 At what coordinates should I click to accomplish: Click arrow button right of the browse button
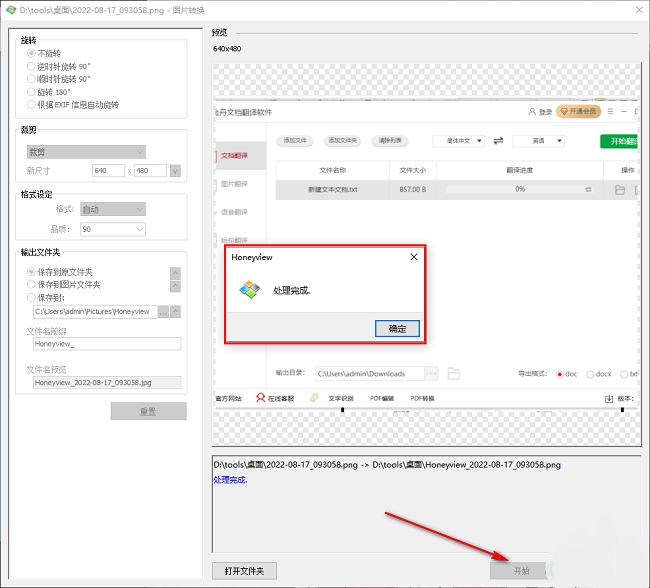point(176,312)
